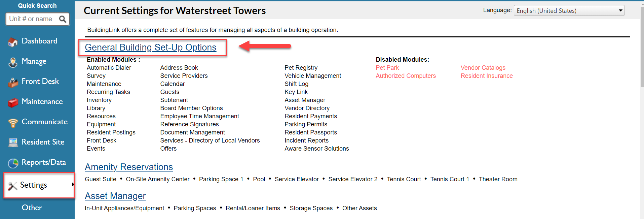Screen dimensions: 644x219
Task: Open the Asset Manager heading link
Action: pos(115,196)
